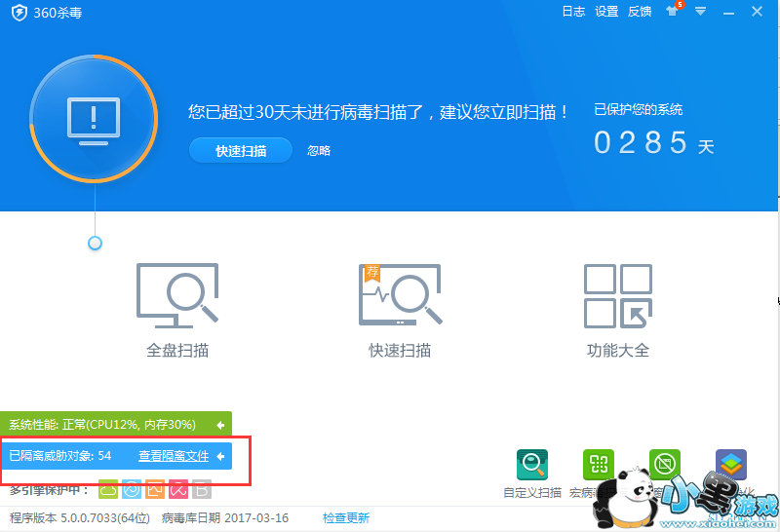Open 宏病毒扫描 macro virus scan icon
This screenshot has height=532, width=780.
[x=599, y=465]
